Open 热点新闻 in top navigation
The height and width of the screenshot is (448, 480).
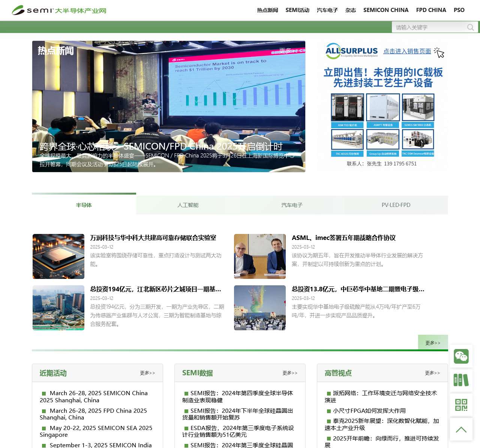267,10
